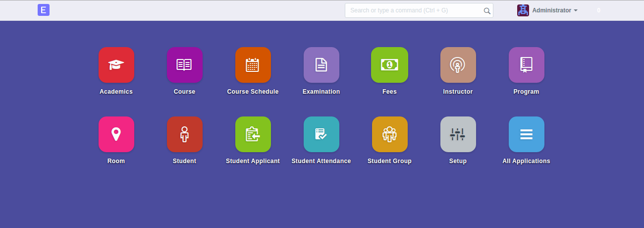Open the Course Schedule calendar icon
644x228 pixels.
point(253,65)
